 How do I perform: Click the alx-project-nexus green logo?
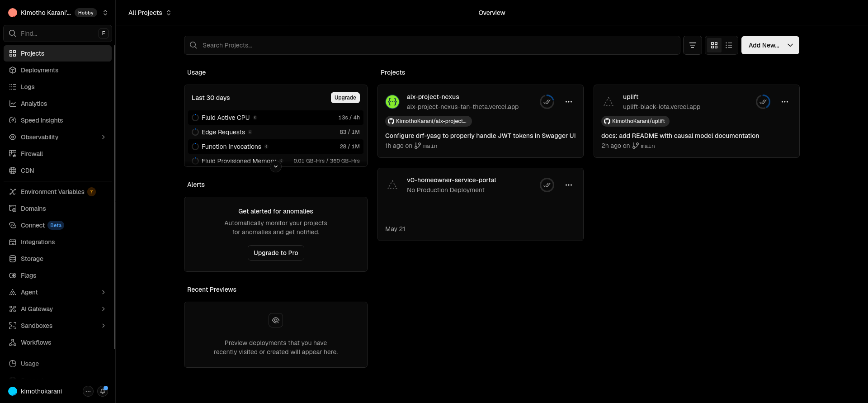pos(392,102)
